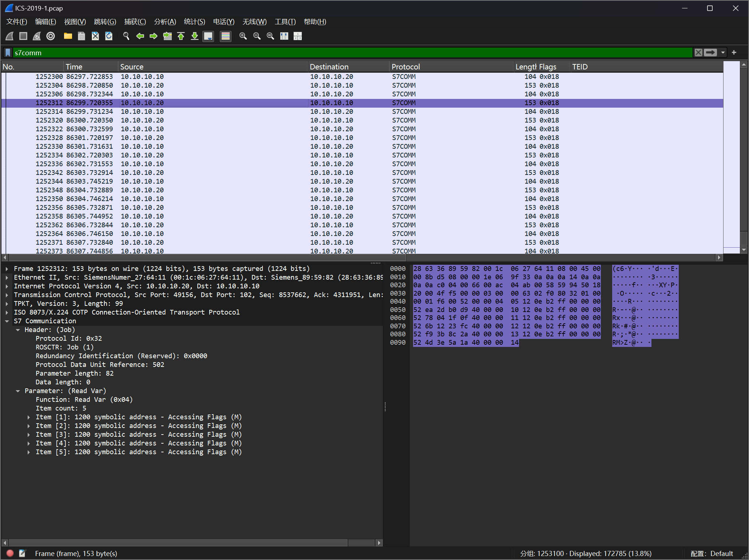The image size is (749, 560).
Task: Zoom in on packet text
Action: (x=243, y=36)
